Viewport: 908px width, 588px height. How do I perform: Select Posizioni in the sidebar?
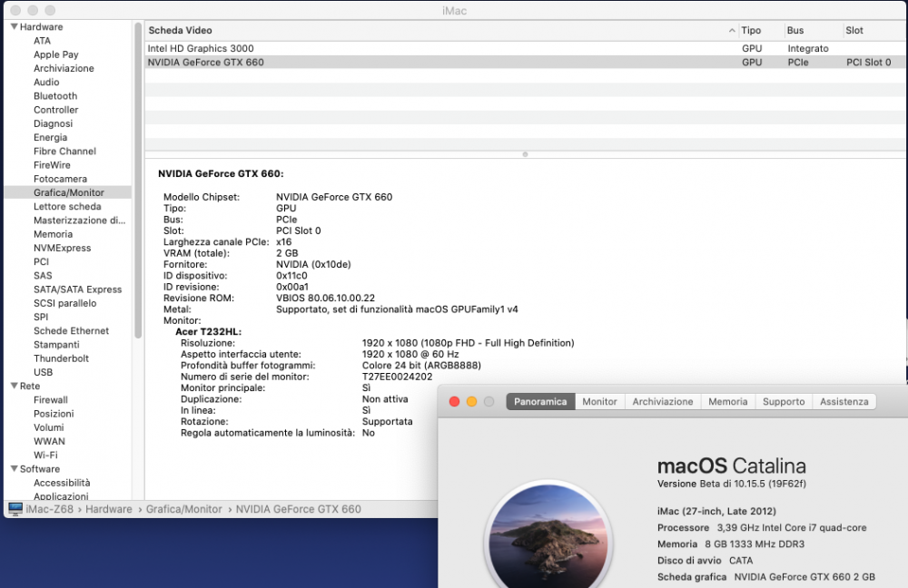point(54,414)
